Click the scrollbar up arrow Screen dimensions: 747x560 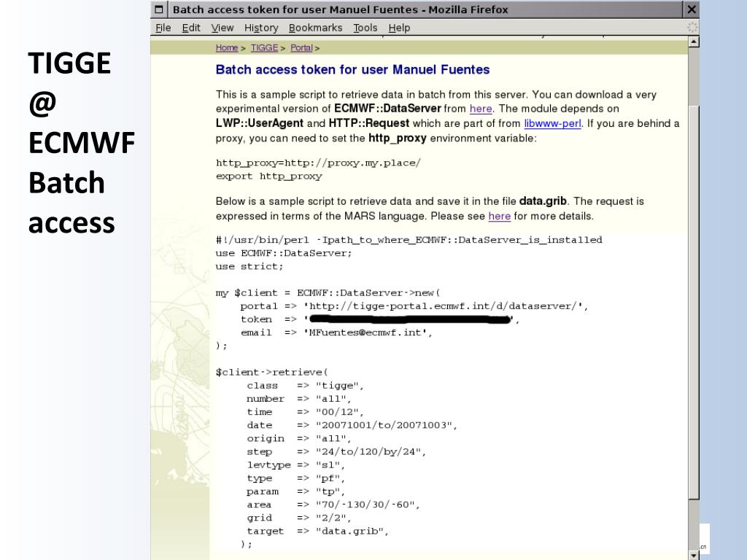tap(694, 42)
